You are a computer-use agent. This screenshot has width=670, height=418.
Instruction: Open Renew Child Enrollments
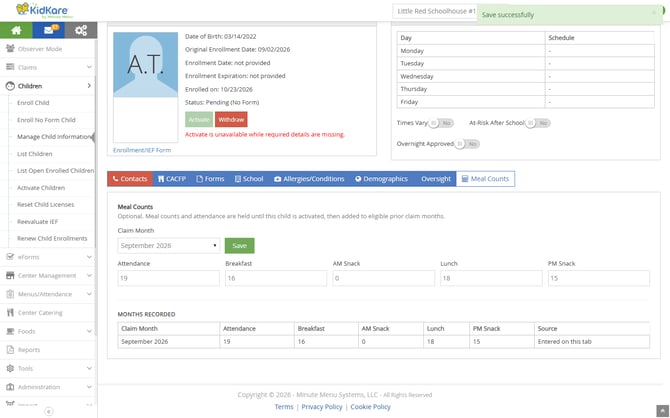click(52, 238)
